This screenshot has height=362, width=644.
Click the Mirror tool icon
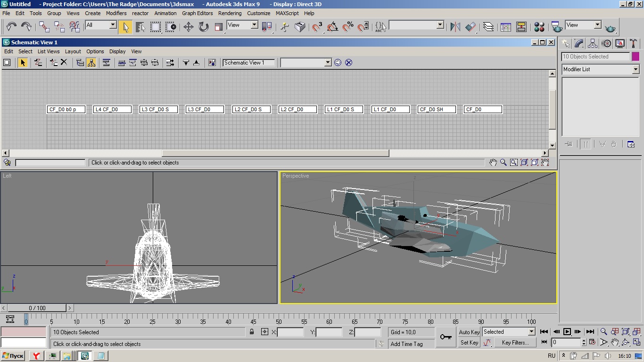(455, 27)
